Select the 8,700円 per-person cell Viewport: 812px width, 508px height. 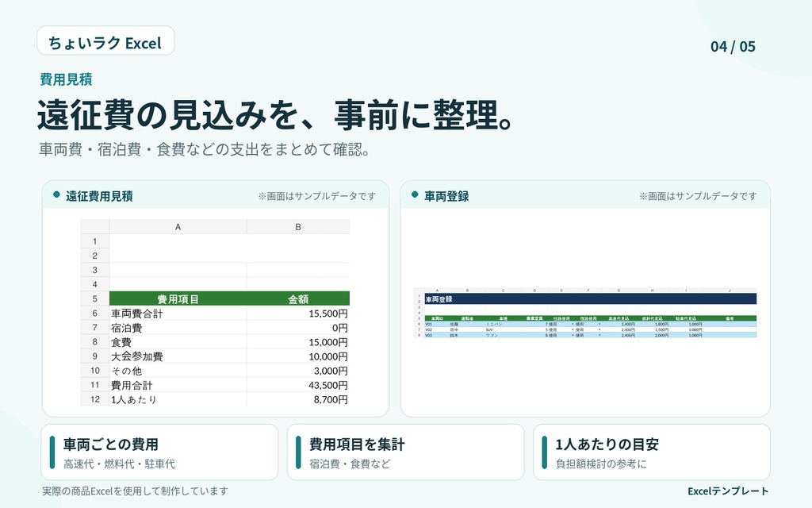pos(298,399)
